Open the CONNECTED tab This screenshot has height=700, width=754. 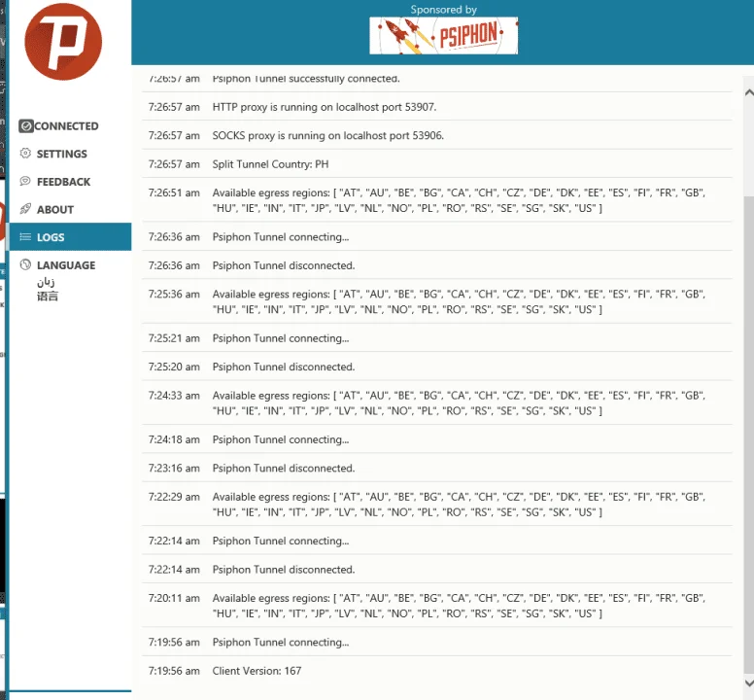(x=70, y=126)
